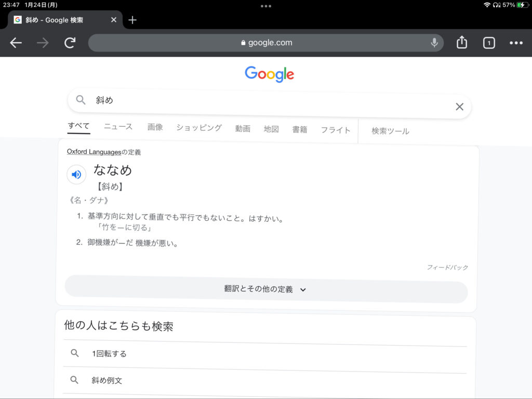Click the フィードバック link
The width and height of the screenshot is (532, 399).
(x=447, y=268)
